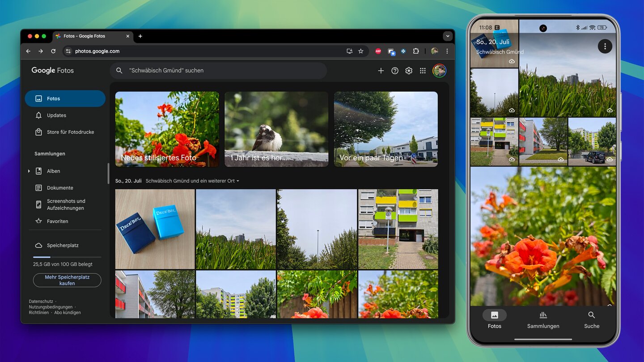This screenshot has width=644, height=362.
Task: Click the storage usage progress bar
Action: coord(67,257)
